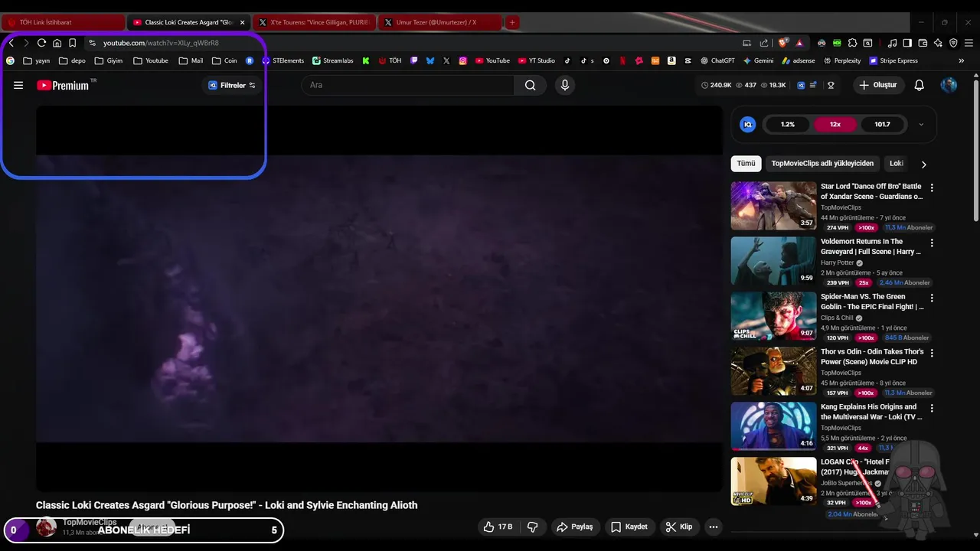Focus the Ara search field

[409, 85]
